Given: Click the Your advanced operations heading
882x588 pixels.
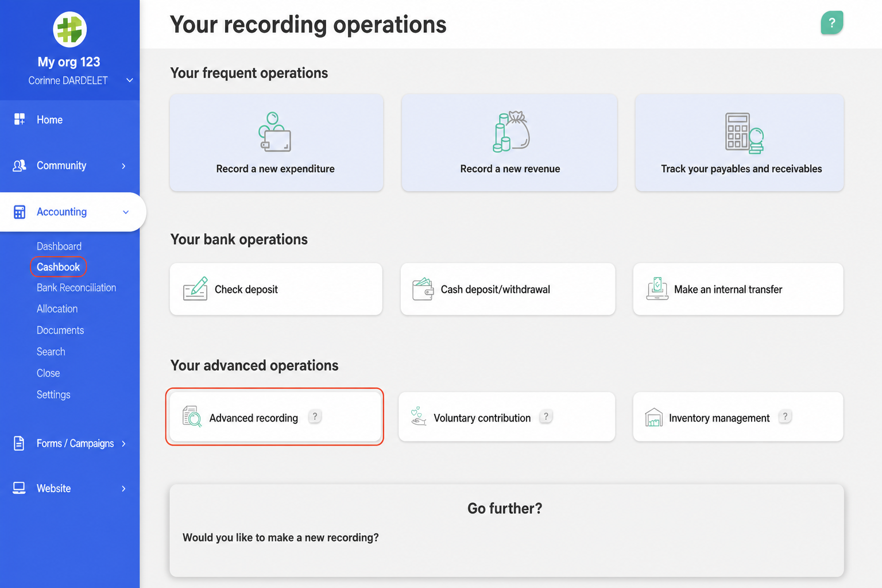Looking at the screenshot, I should coord(254,366).
